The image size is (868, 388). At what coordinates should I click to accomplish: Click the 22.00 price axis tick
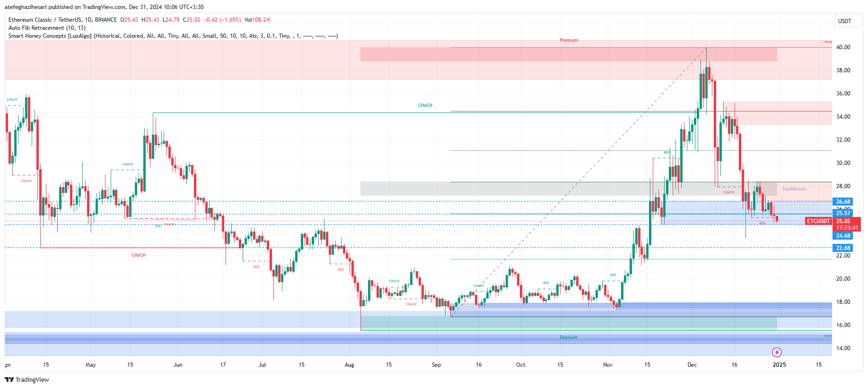843,256
